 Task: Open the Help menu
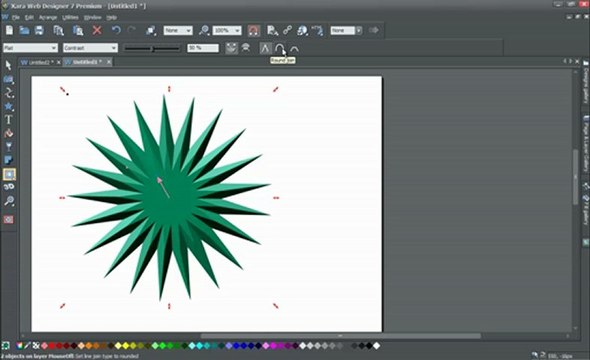111,17
